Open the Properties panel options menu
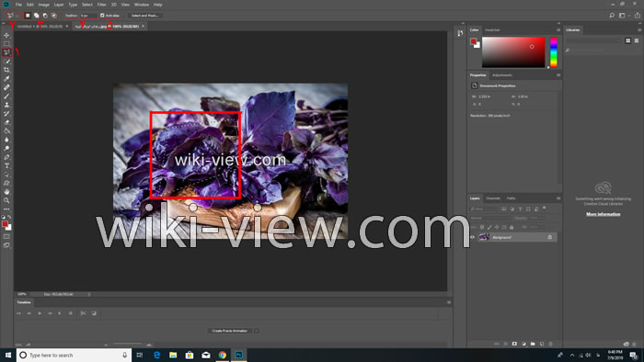The image size is (644, 362). (x=558, y=75)
